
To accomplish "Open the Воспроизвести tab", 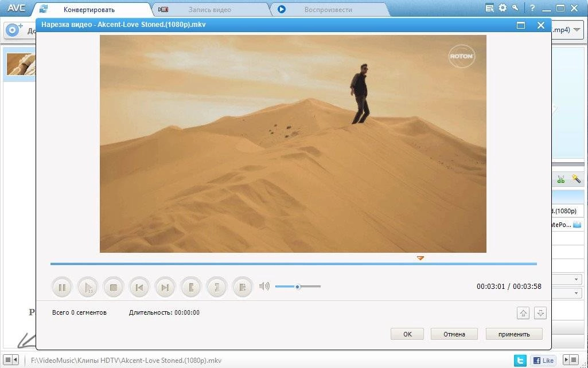I will (x=328, y=9).
